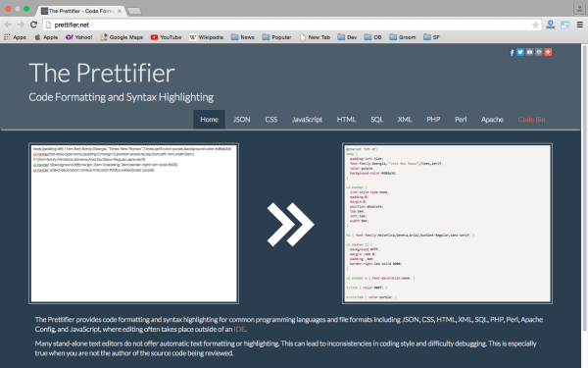The image size is (588, 368).
Task: Go forward to next page
Action: pos(21,25)
